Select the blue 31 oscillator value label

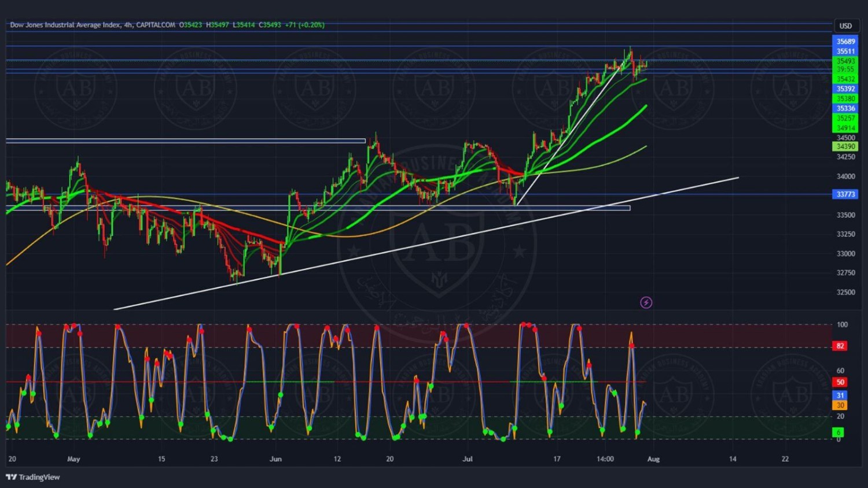[x=840, y=395]
